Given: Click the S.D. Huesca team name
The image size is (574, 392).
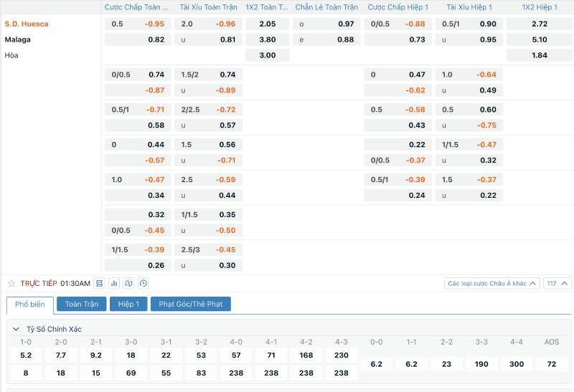Looking at the screenshot, I should [x=27, y=24].
